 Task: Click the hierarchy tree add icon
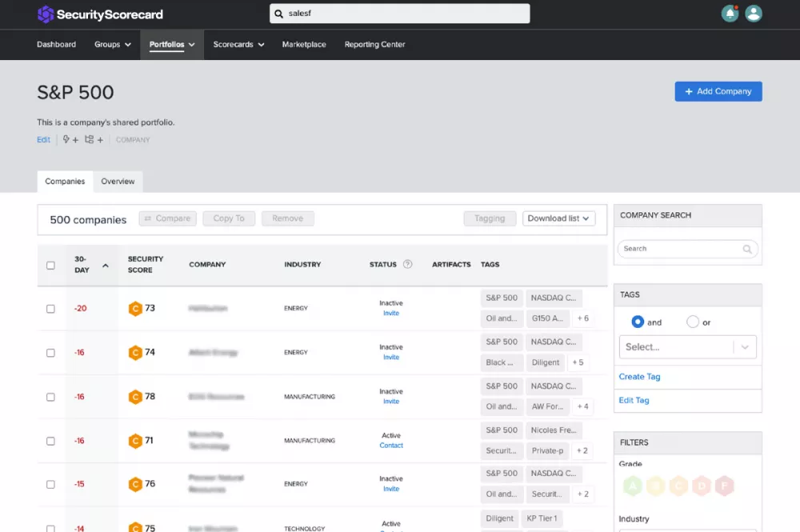[94, 139]
